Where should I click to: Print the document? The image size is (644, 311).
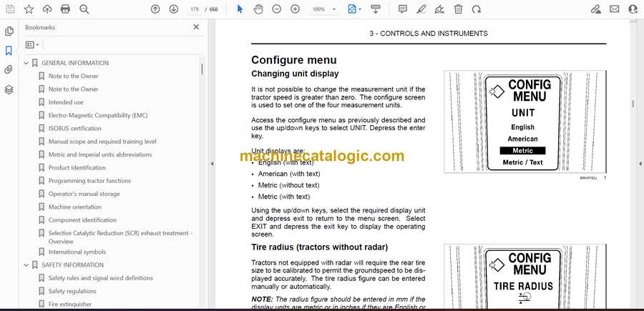(65, 9)
